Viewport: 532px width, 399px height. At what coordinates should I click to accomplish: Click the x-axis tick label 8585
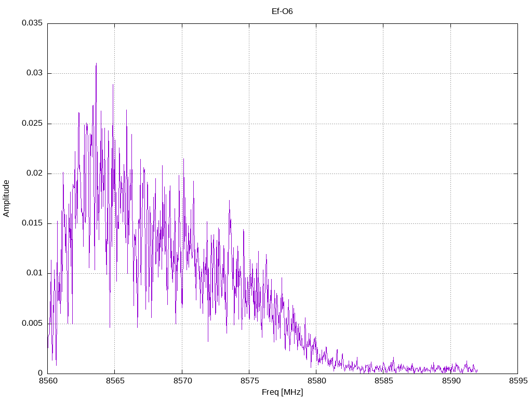(x=384, y=381)
